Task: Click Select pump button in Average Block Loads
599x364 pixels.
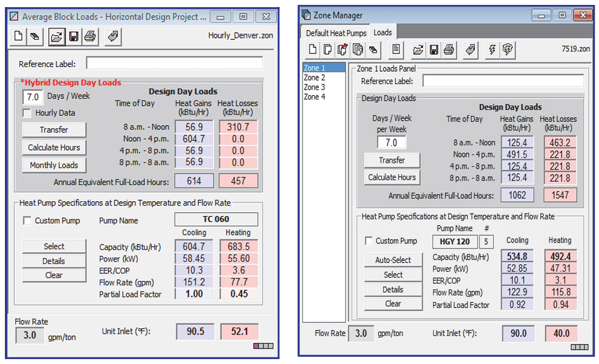Action: coord(54,246)
